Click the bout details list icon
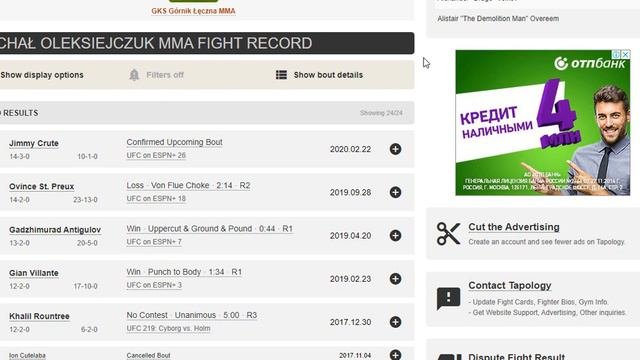This screenshot has height=360, width=640. coord(281,75)
